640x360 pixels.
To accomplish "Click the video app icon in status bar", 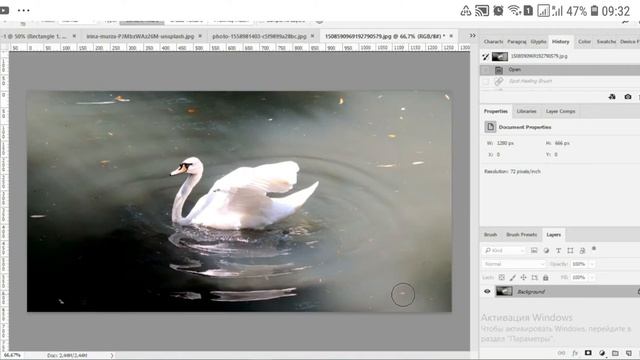I will point(4,10).
